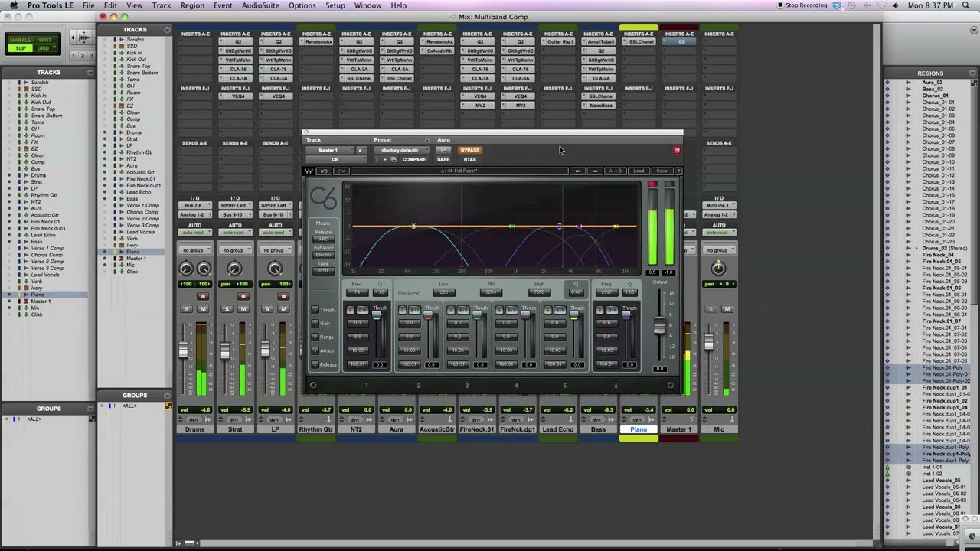Screen dimensions: 980x551
Task: Open the File menu
Action: (x=89, y=5)
